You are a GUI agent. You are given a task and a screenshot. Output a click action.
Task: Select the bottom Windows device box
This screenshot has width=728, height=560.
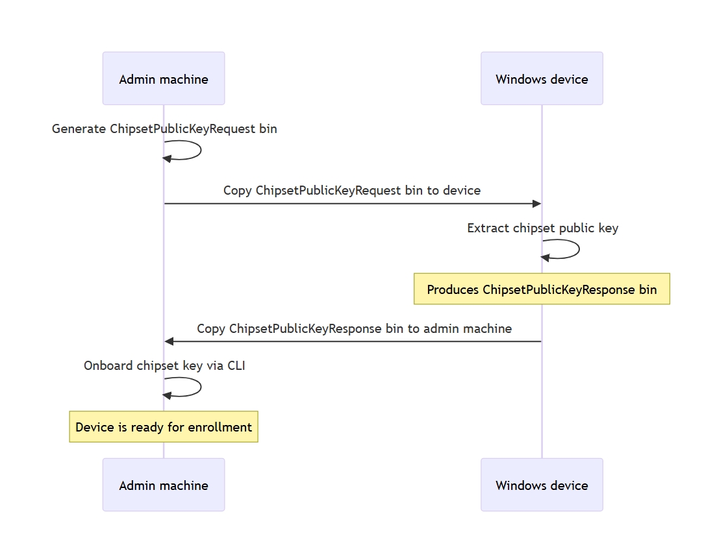click(542, 485)
